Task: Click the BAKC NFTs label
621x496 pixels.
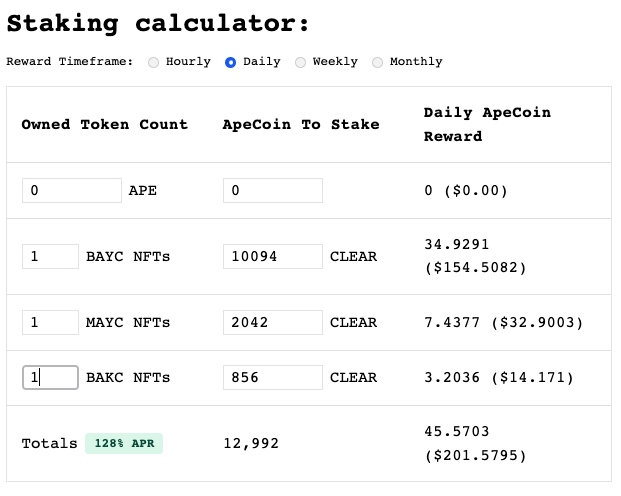Action: [128, 378]
